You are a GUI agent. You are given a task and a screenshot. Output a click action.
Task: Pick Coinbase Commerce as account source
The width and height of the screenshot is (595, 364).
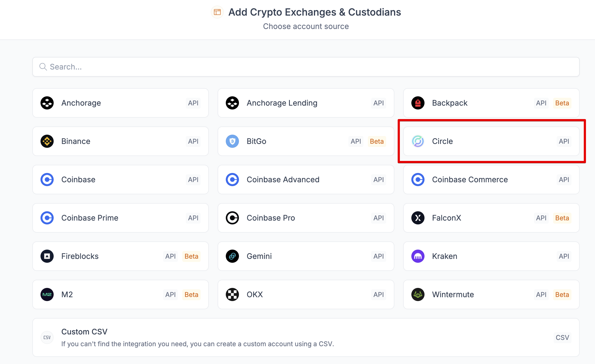pos(491,180)
